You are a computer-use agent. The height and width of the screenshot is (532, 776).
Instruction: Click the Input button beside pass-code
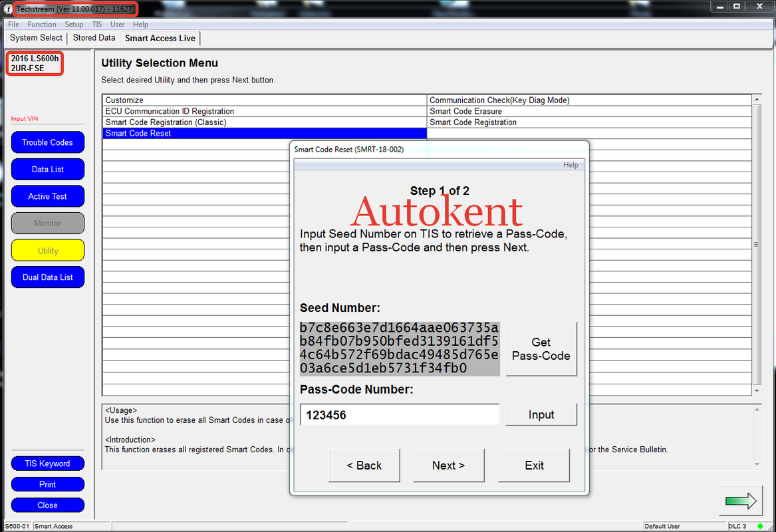coord(541,415)
